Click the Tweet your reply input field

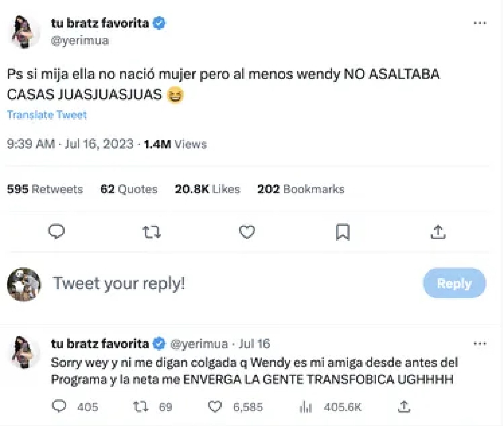click(118, 283)
